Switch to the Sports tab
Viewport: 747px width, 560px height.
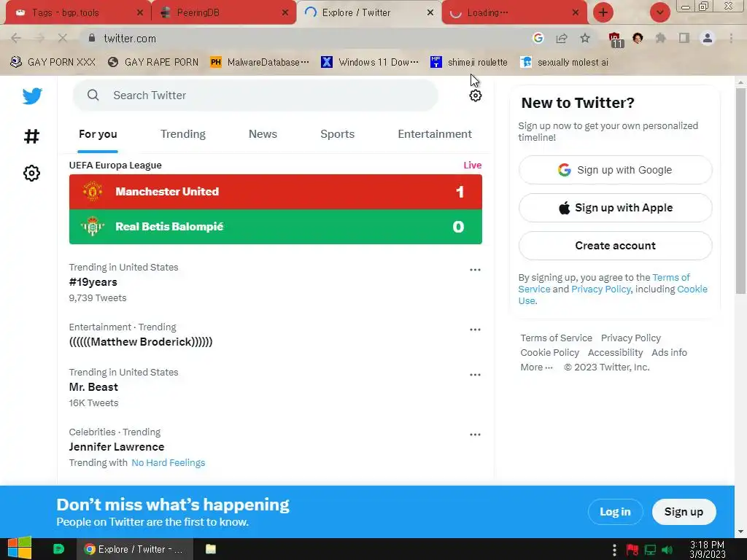[337, 134]
